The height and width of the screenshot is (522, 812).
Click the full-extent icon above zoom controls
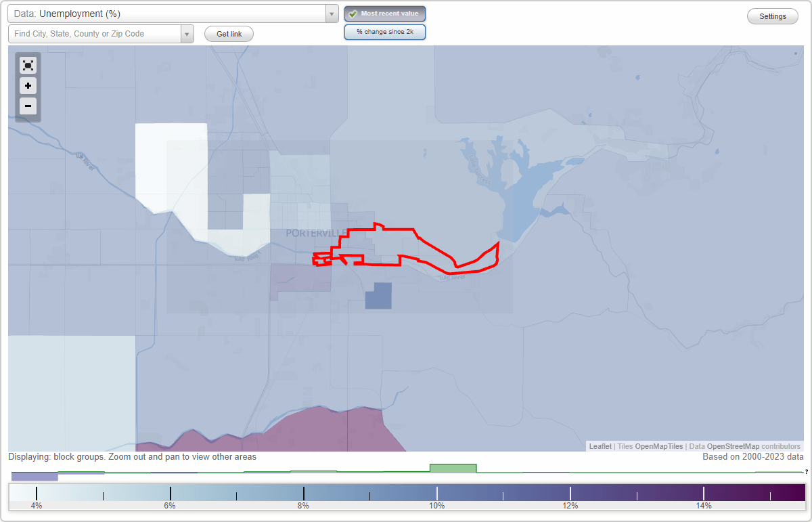[x=28, y=65]
